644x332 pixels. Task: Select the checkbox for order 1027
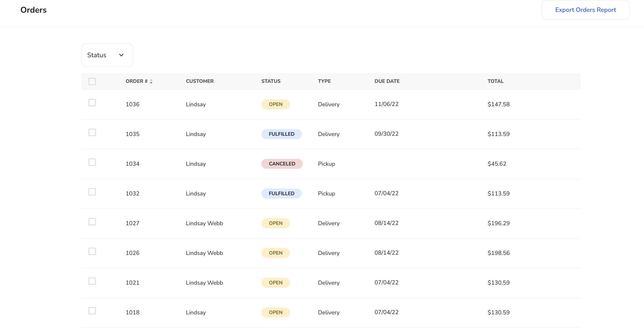pos(92,222)
